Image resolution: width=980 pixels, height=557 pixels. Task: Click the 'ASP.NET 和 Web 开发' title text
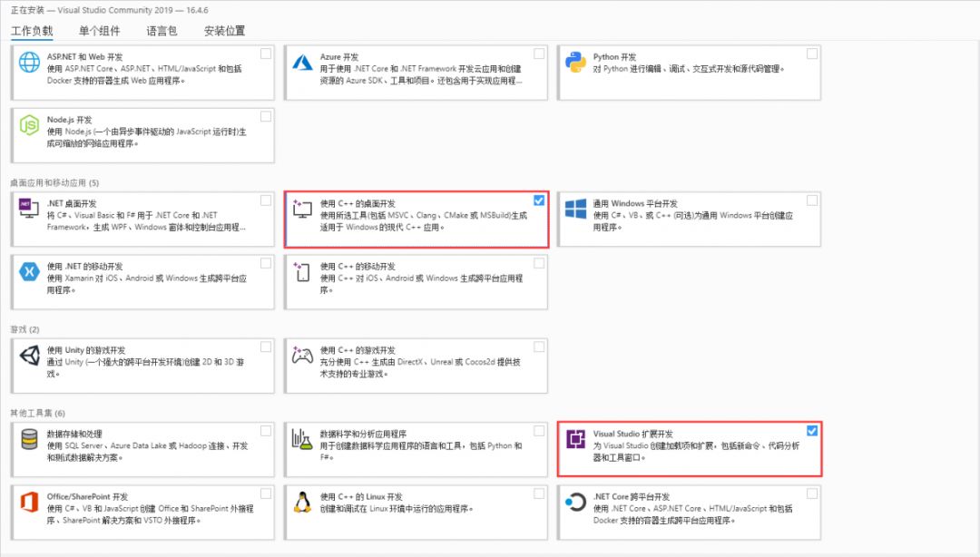point(85,57)
